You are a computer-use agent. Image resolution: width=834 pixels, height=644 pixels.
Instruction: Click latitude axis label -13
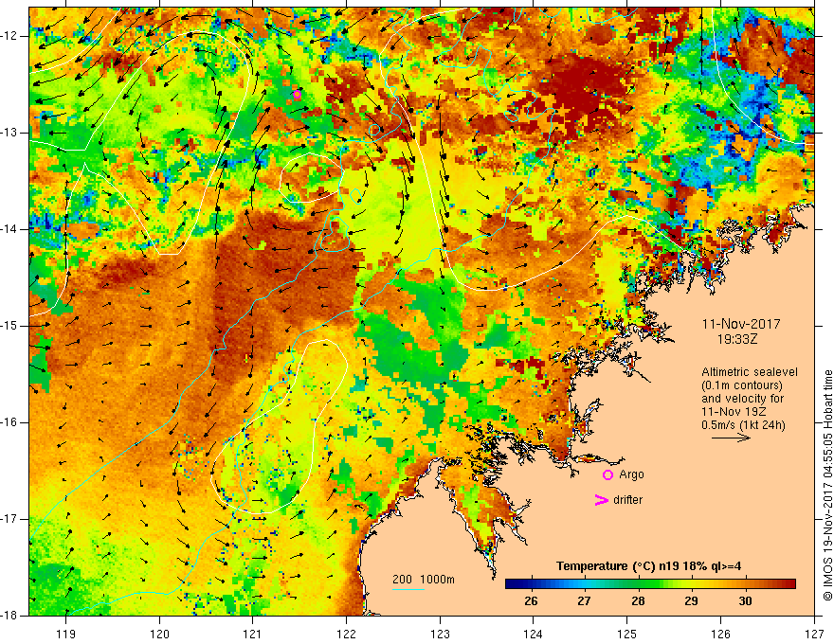pos(10,133)
